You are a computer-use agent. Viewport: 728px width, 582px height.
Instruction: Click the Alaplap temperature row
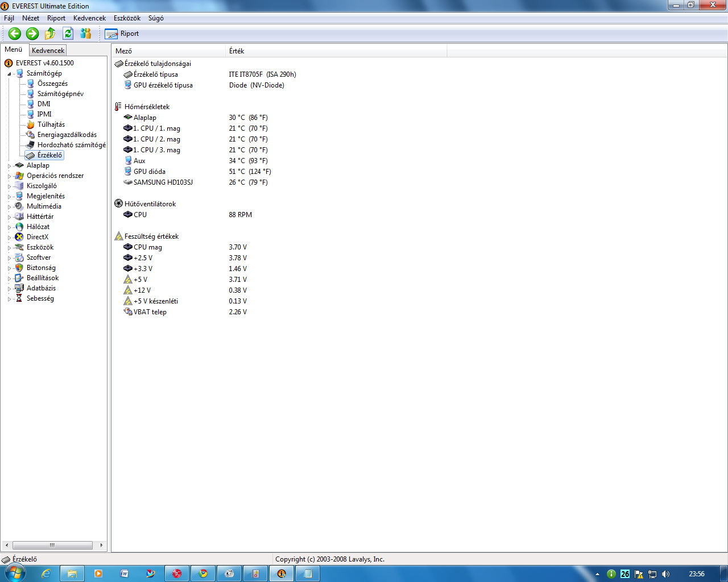(x=279, y=118)
